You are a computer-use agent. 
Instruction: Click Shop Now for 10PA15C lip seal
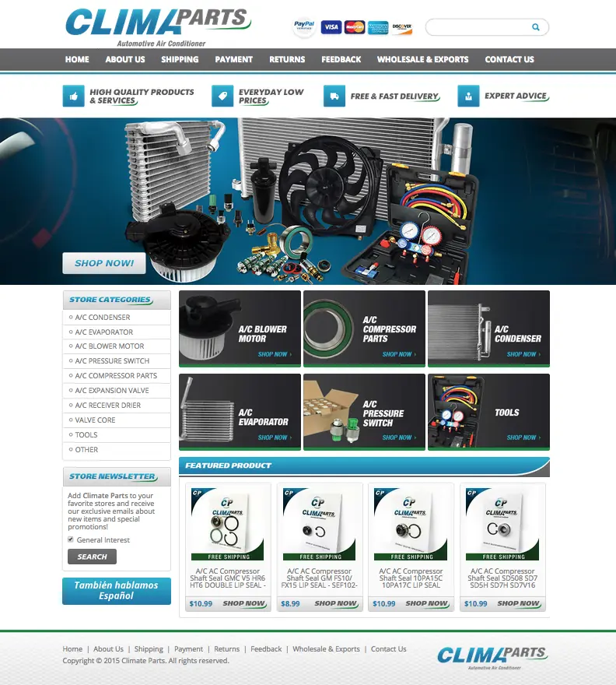[x=427, y=603]
